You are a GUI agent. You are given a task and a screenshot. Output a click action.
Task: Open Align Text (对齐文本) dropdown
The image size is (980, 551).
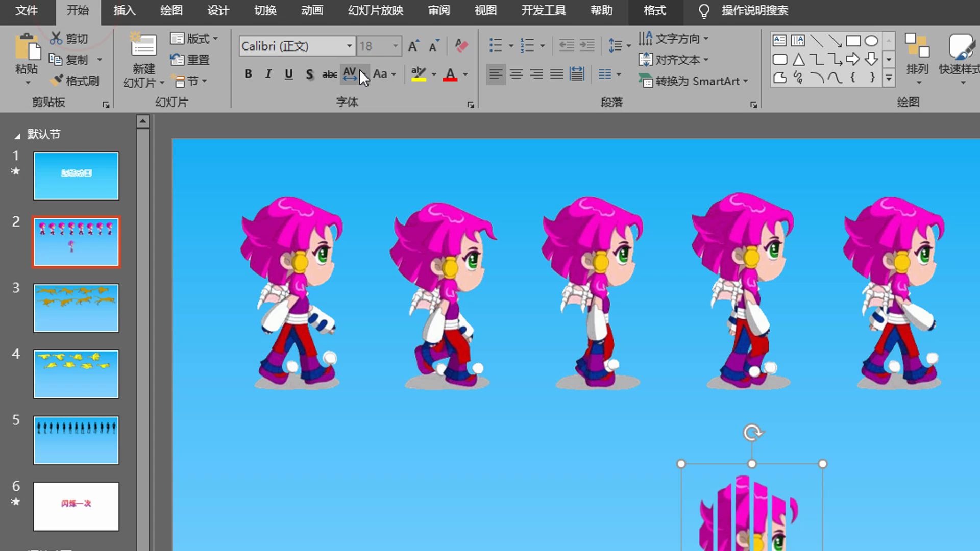673,60
